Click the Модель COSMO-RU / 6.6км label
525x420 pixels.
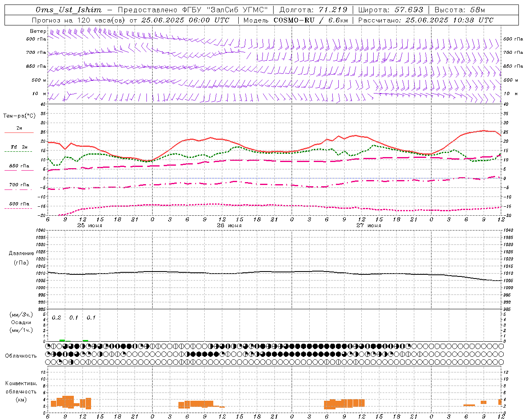coord(296,20)
